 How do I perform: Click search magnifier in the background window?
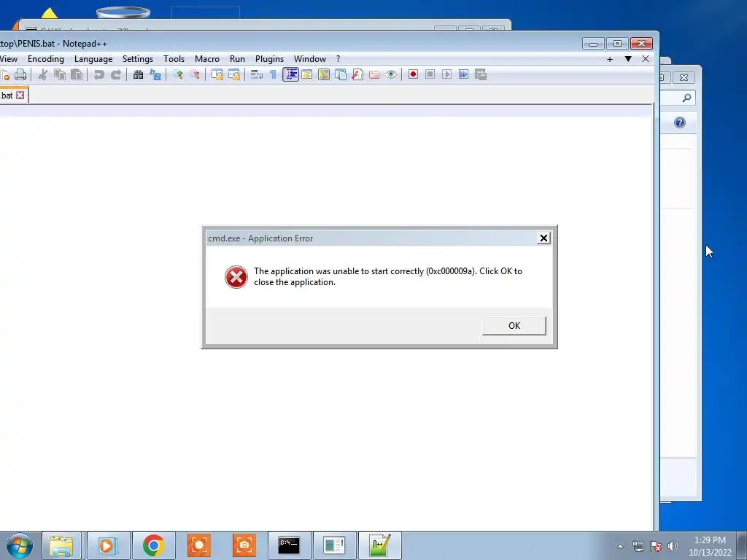(x=686, y=98)
